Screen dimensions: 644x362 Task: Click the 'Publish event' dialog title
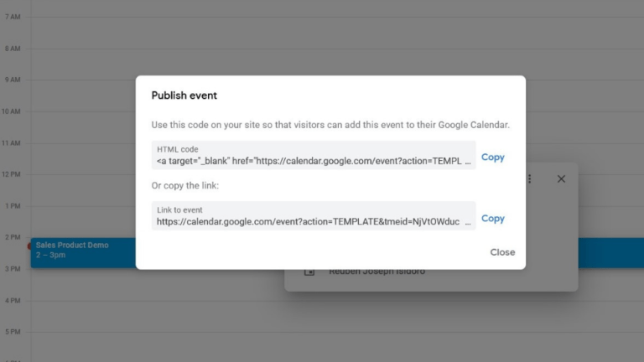coord(184,96)
